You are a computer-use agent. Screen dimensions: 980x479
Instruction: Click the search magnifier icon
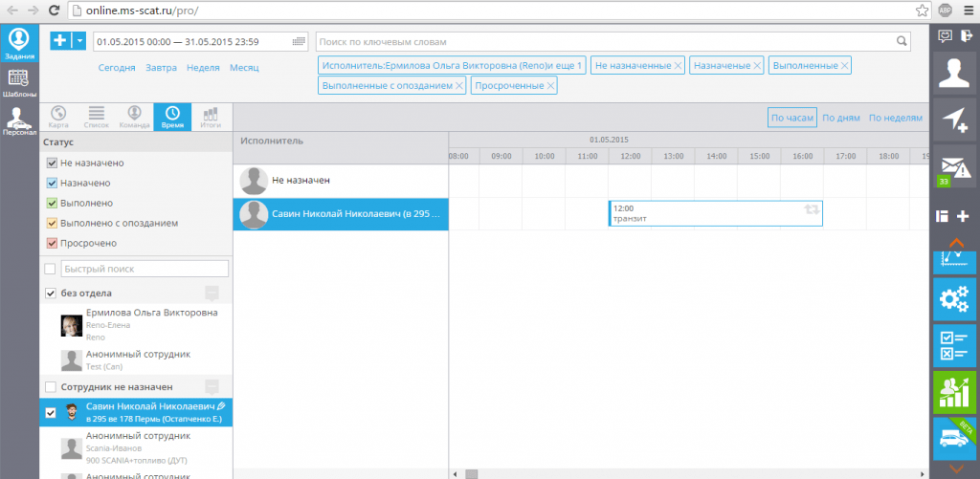pyautogui.click(x=902, y=42)
